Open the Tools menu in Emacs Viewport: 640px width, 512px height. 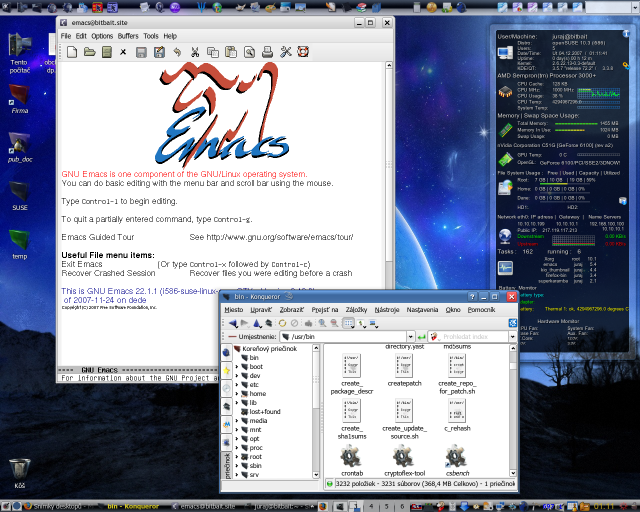click(151, 36)
